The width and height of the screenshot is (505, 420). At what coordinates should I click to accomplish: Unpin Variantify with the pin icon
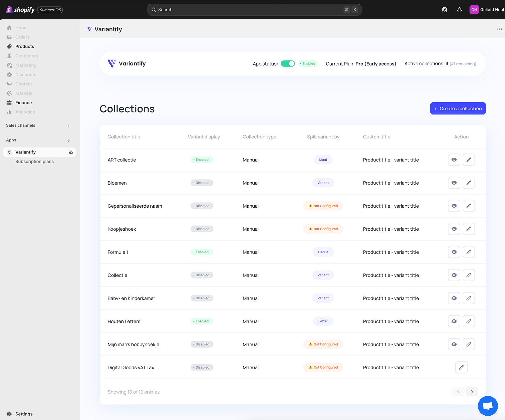tap(71, 152)
